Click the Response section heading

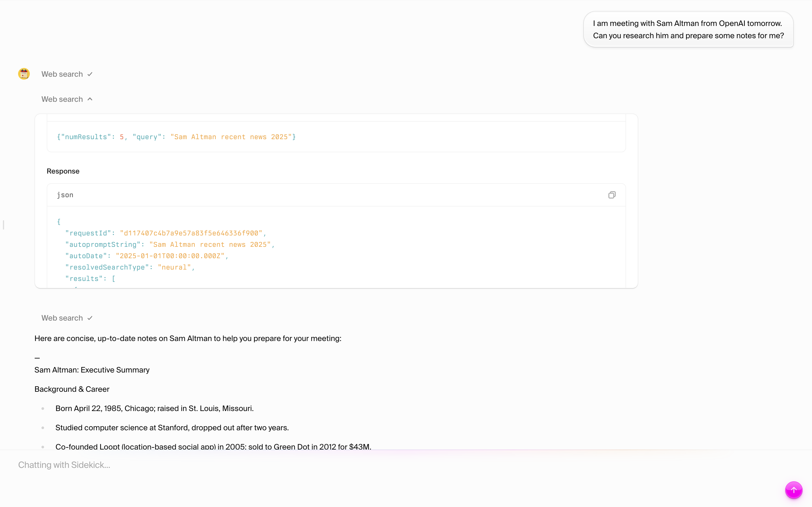(63, 171)
